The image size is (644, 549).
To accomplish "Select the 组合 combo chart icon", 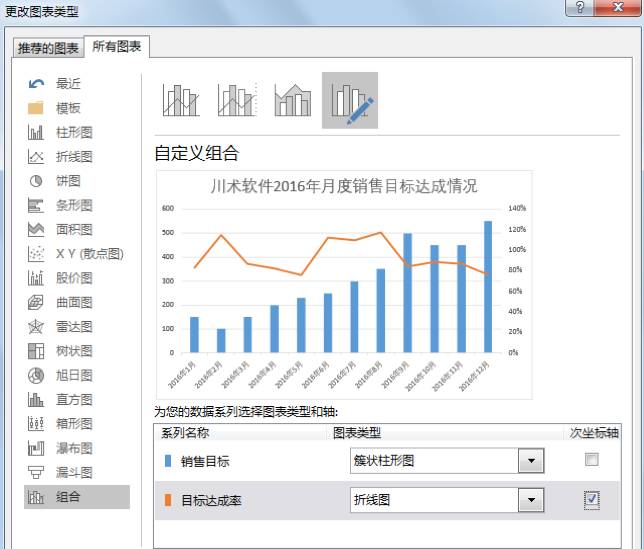I will click(36, 497).
